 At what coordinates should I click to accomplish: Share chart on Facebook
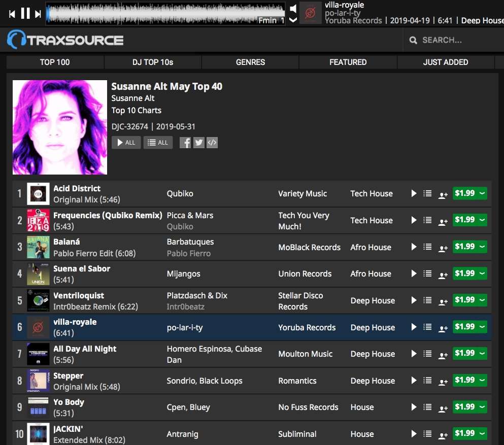point(185,143)
